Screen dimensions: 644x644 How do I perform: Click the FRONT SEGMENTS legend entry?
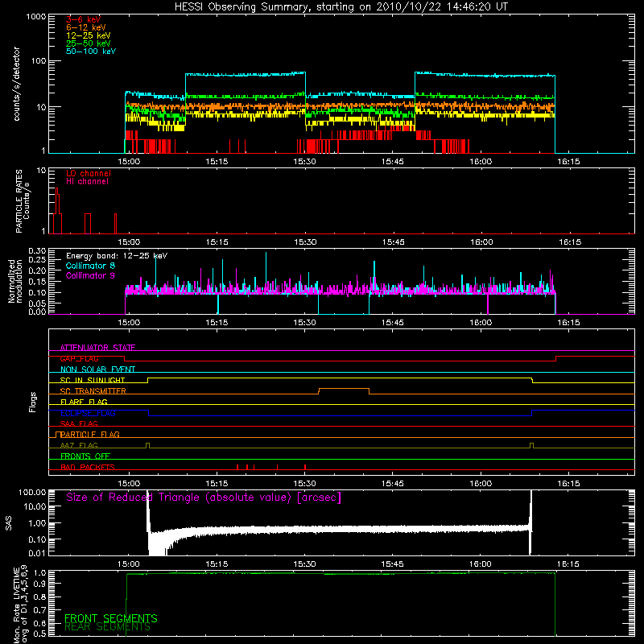point(111,618)
